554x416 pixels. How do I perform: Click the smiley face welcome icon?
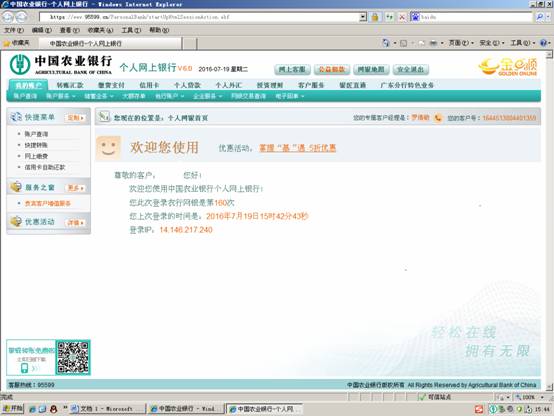tap(108, 148)
